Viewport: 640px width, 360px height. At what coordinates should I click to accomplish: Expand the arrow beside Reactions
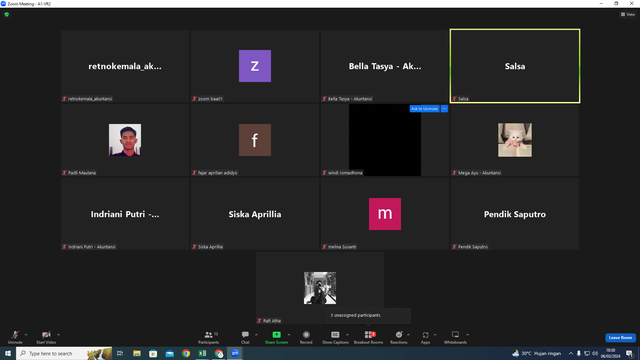(x=409, y=335)
